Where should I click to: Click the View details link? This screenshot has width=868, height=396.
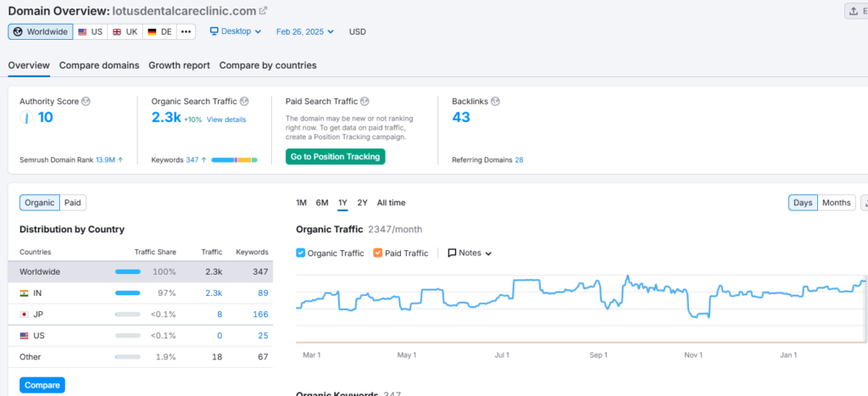(226, 120)
